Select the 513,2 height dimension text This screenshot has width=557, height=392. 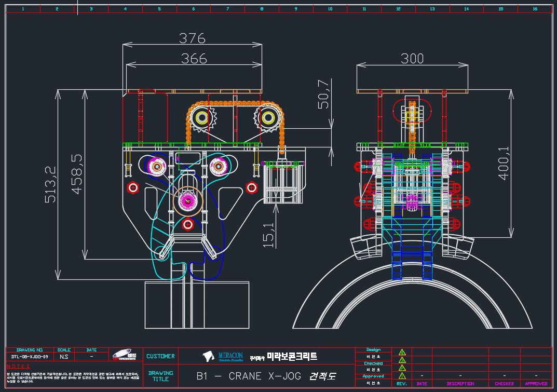coord(50,184)
